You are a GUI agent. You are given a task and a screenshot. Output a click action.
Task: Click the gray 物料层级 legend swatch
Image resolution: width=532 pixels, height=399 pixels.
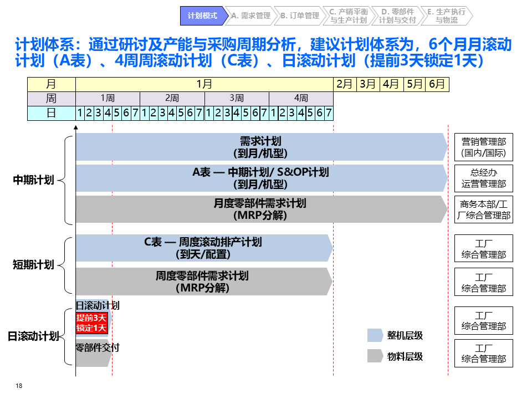(x=375, y=356)
